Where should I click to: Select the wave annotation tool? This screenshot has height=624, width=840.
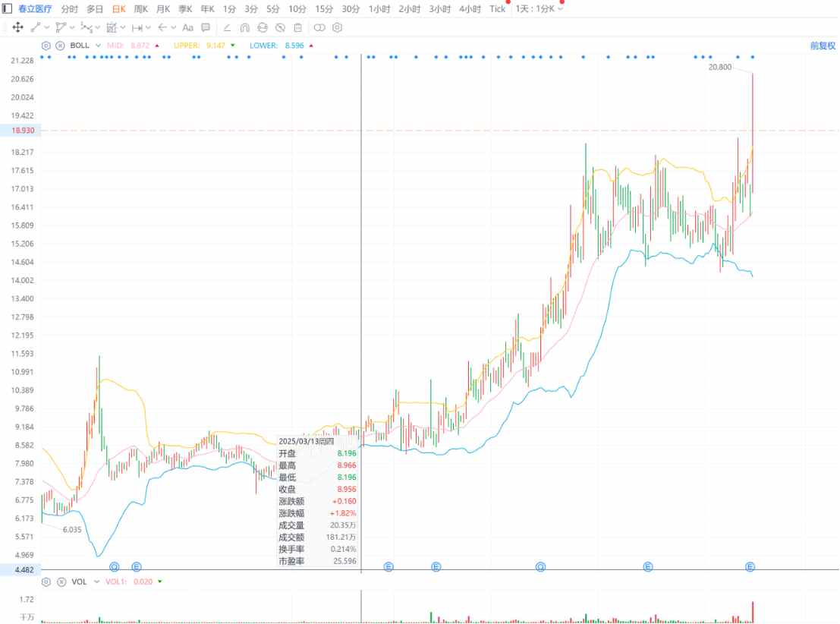coord(86,28)
